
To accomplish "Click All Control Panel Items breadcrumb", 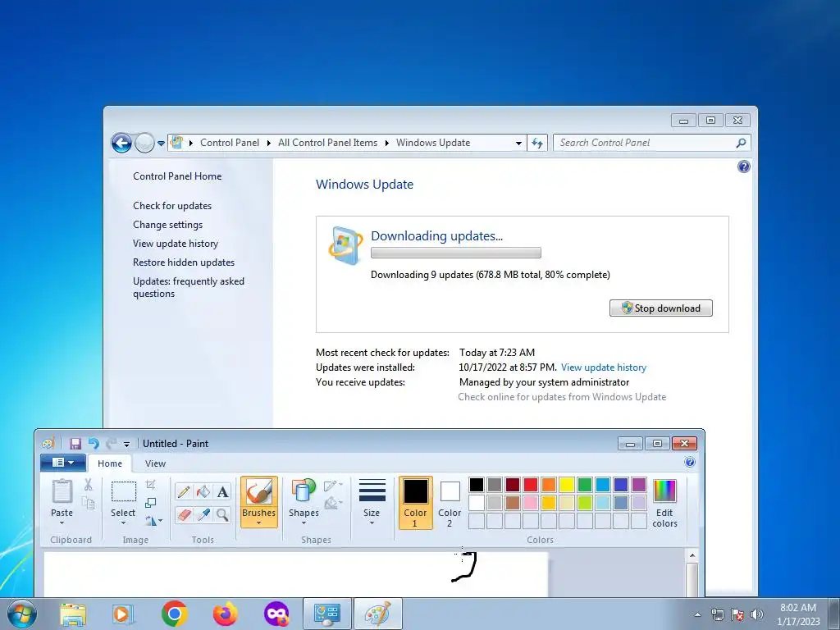I will click(327, 143).
